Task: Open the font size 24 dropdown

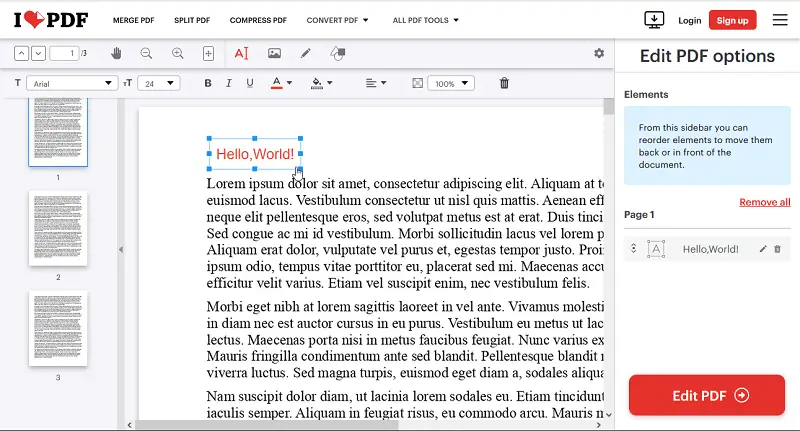Action: click(x=159, y=83)
